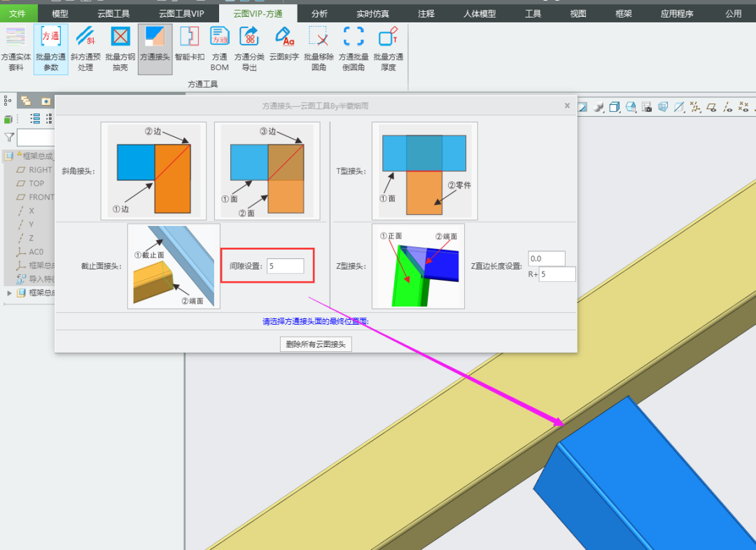Toggle the 方通接头 tool button
756x550 pixels.
click(x=155, y=49)
